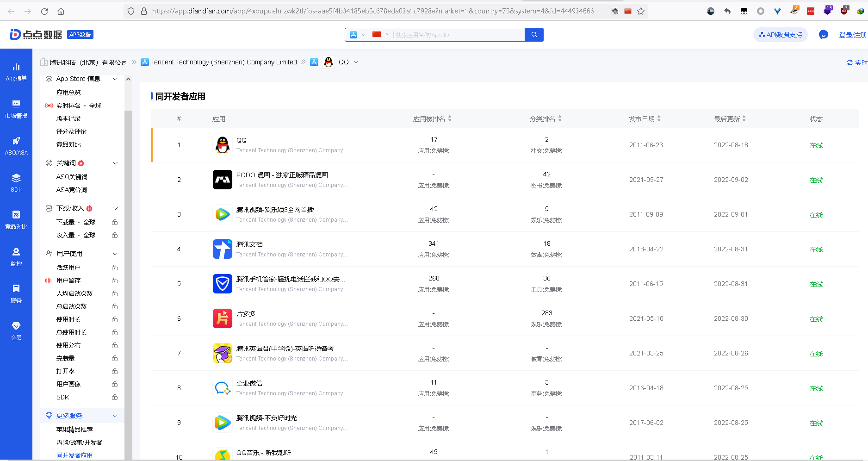Click the sidebar vertical scrollbar track

tap(128, 284)
